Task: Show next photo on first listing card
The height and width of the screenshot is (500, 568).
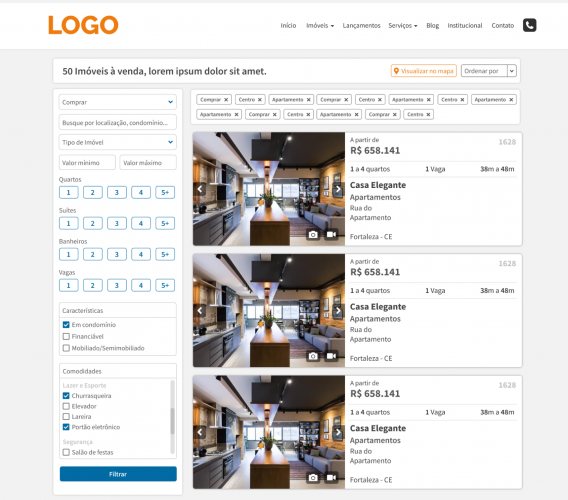Action: point(338,189)
